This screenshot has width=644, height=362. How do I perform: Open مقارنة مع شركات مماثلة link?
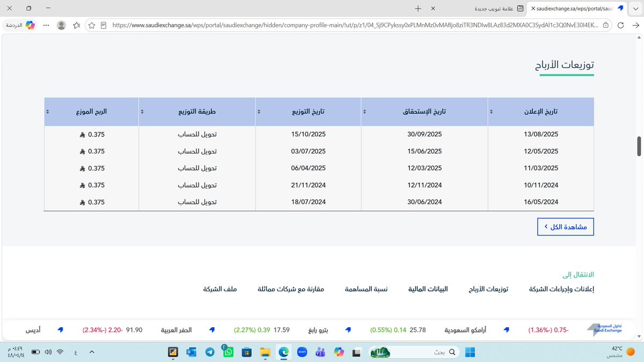click(x=290, y=289)
